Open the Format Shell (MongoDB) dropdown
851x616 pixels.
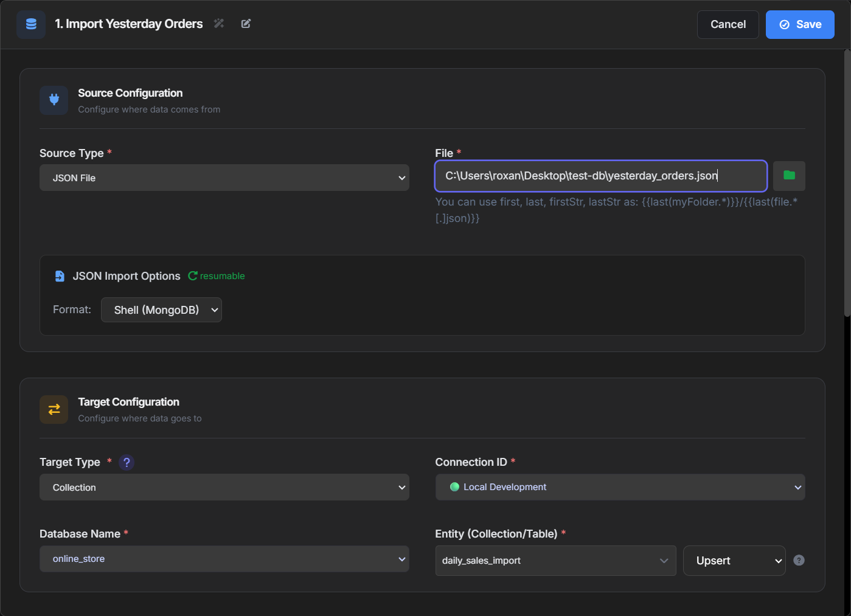pyautogui.click(x=161, y=310)
